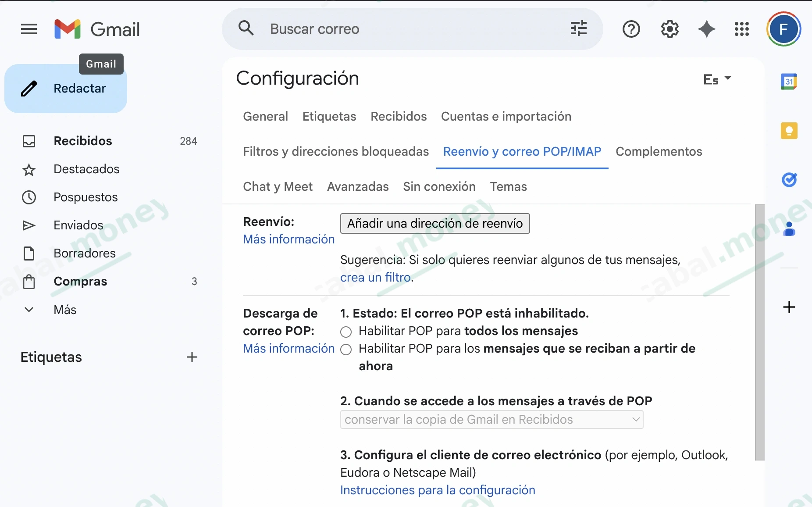
Task: Click Añadir una dirección de reenvío
Action: (x=435, y=223)
